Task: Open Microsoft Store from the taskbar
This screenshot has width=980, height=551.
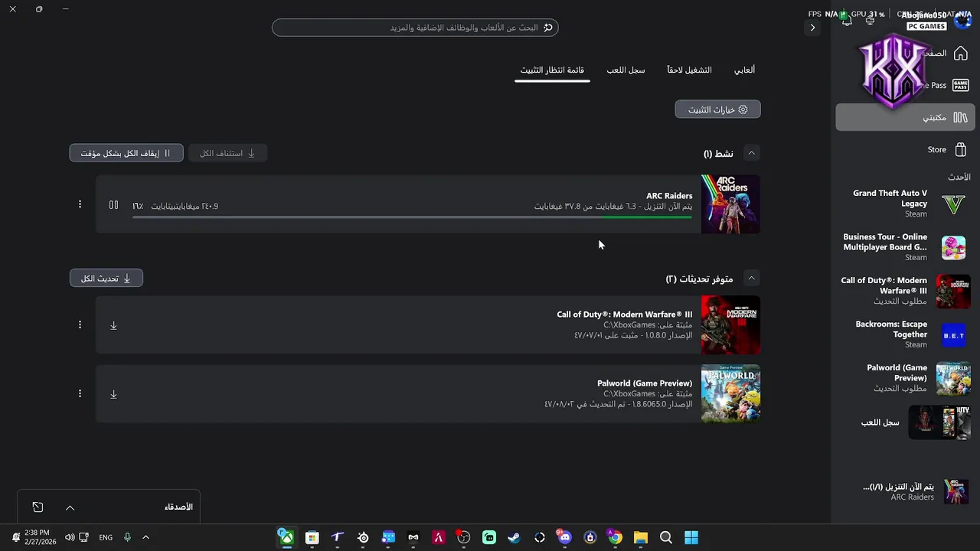Action: pyautogui.click(x=312, y=538)
